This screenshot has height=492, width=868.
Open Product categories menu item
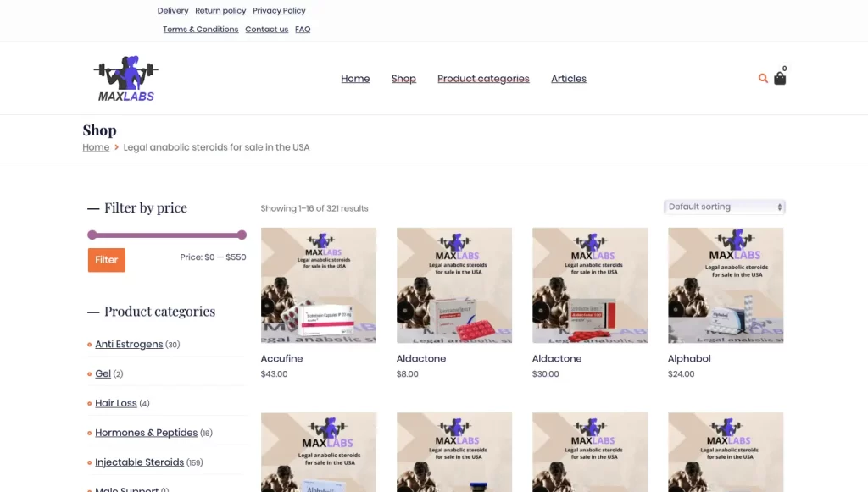(483, 79)
